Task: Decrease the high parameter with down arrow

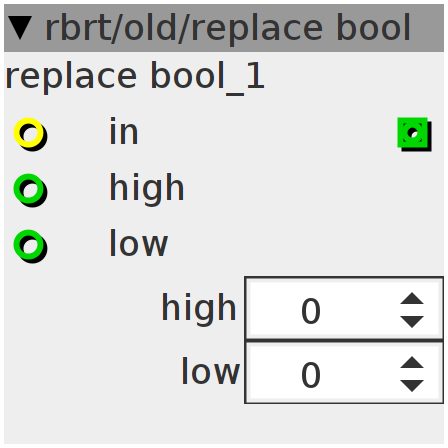Action: [x=412, y=322]
